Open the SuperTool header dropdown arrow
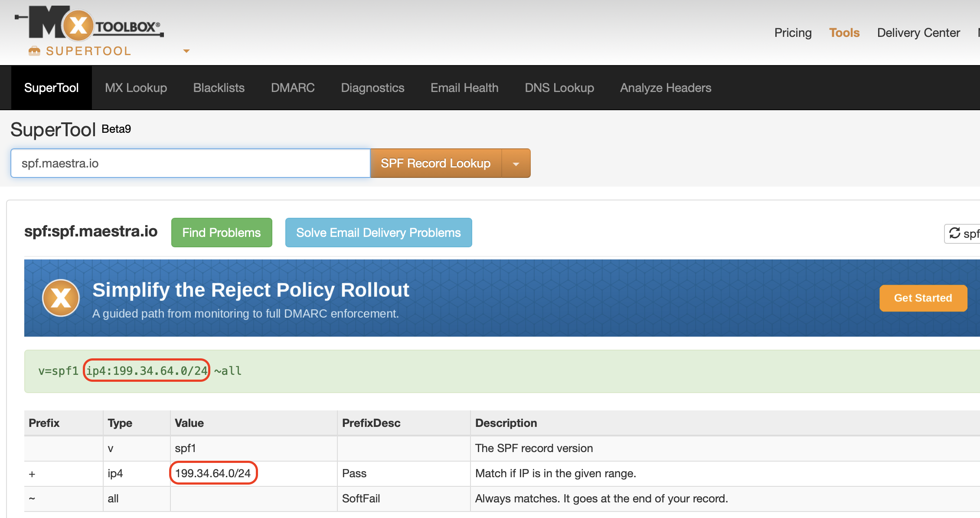This screenshot has height=518, width=980. [186, 51]
